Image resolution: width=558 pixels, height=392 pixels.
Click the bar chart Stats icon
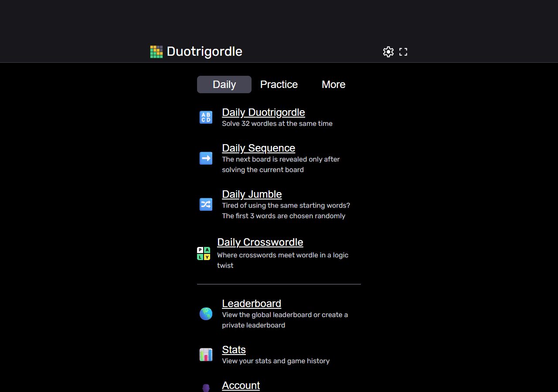(206, 355)
